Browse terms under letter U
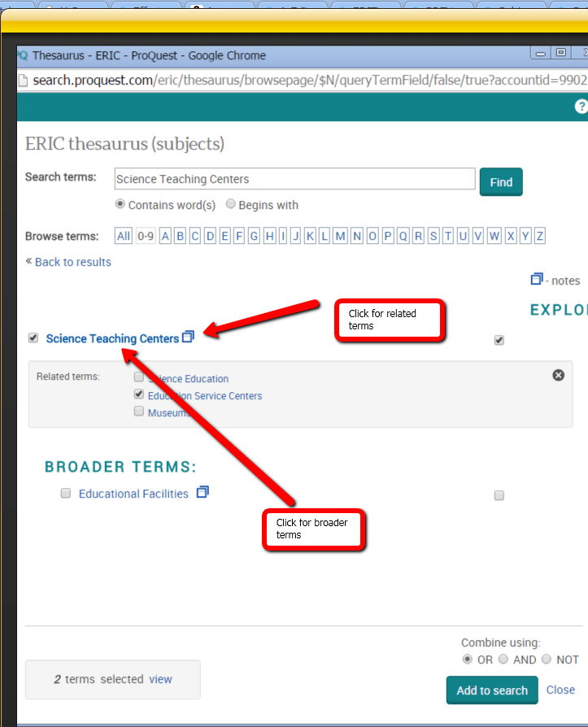This screenshot has width=588, height=727. click(463, 236)
